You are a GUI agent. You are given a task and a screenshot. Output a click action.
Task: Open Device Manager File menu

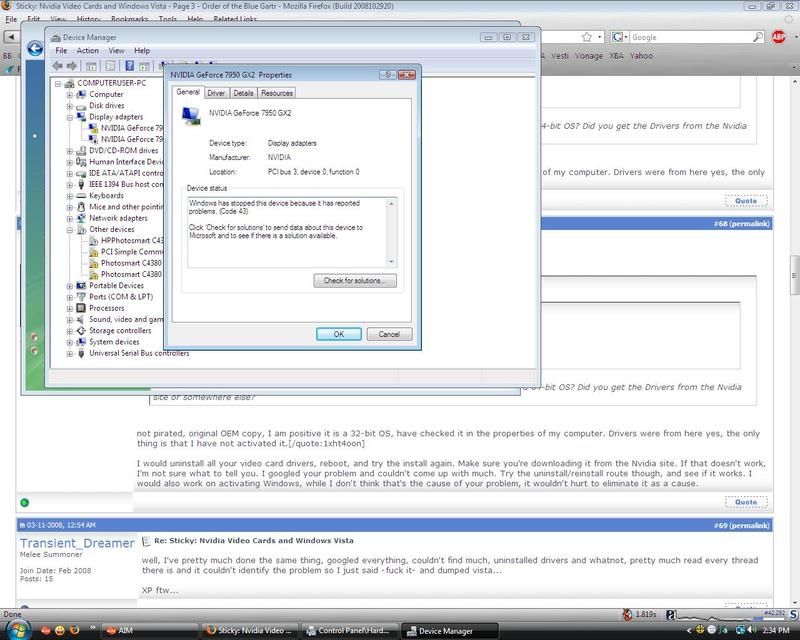(61, 51)
